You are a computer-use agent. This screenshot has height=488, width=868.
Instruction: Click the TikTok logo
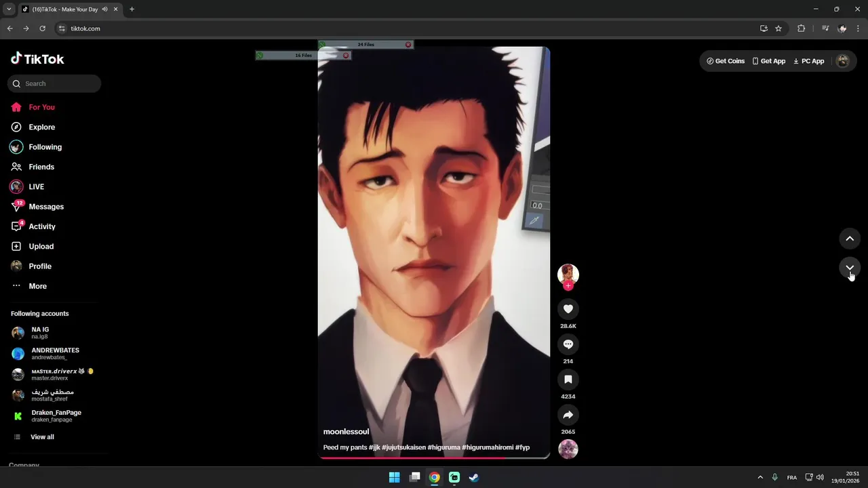pos(37,59)
